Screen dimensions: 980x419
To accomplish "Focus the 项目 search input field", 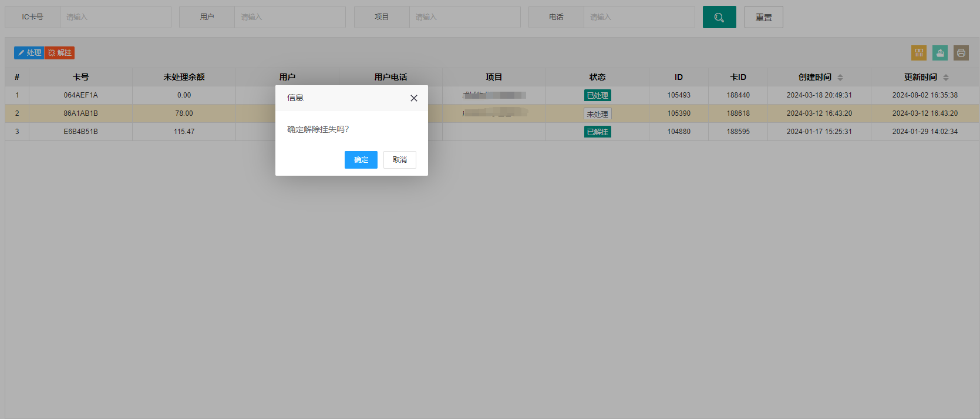I will 465,17.
